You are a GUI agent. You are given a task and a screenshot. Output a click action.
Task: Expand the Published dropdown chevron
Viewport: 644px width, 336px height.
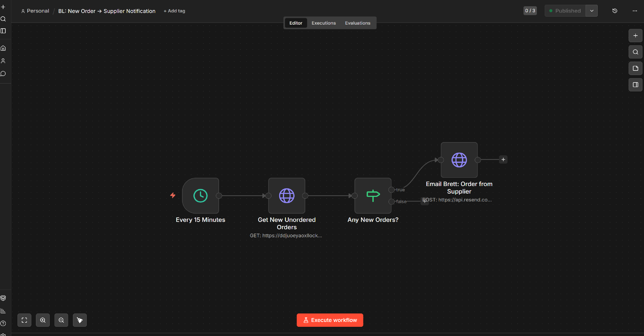591,11
